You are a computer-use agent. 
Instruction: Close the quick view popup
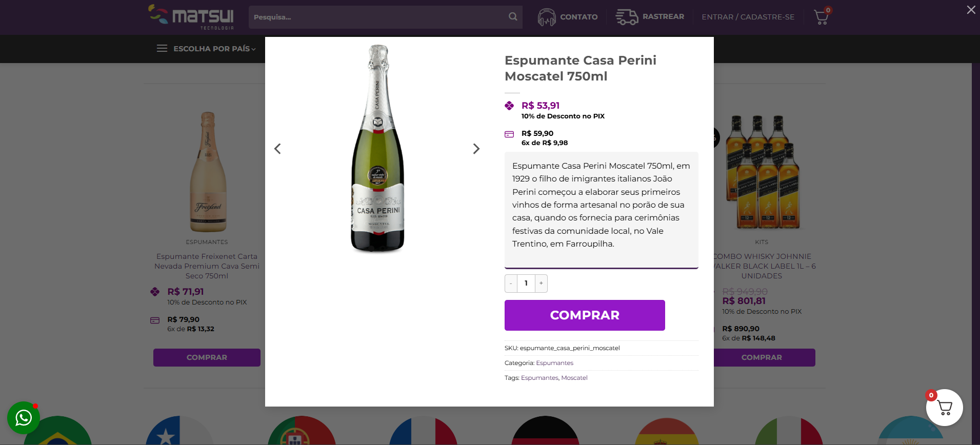click(971, 10)
